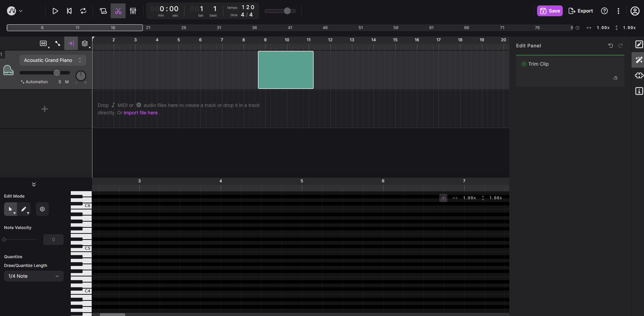Solo the Acoustic Grand Piano track
The height and width of the screenshot is (316, 644).
(x=60, y=82)
